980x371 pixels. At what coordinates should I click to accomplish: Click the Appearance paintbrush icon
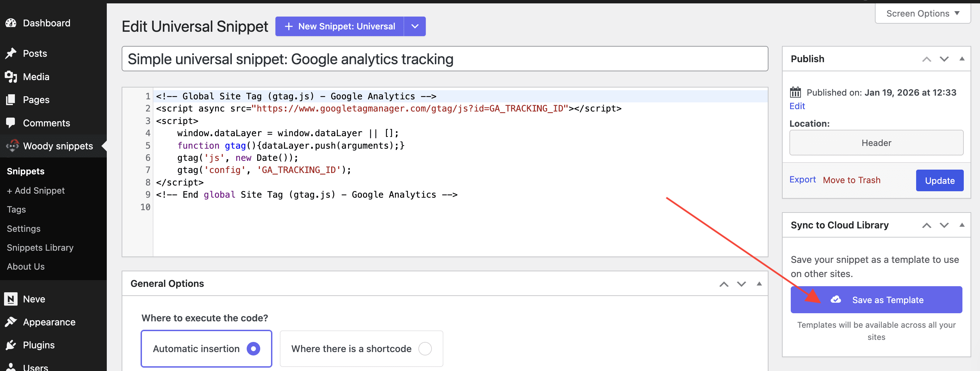pyautogui.click(x=11, y=322)
